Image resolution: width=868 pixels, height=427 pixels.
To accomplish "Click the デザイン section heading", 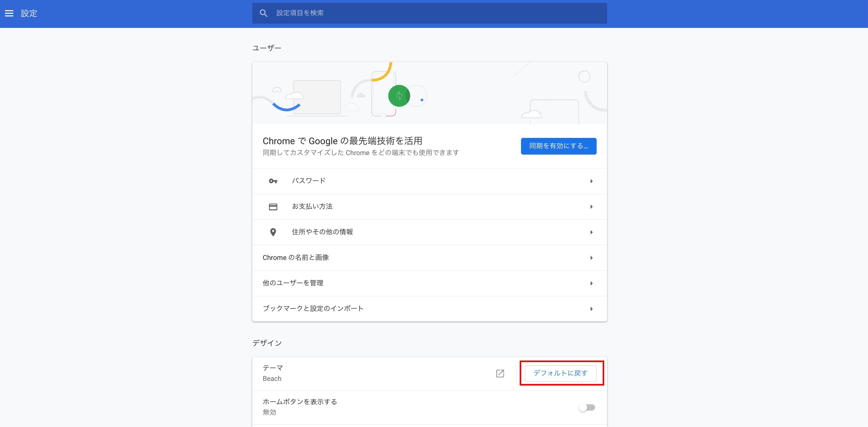I will (x=267, y=343).
